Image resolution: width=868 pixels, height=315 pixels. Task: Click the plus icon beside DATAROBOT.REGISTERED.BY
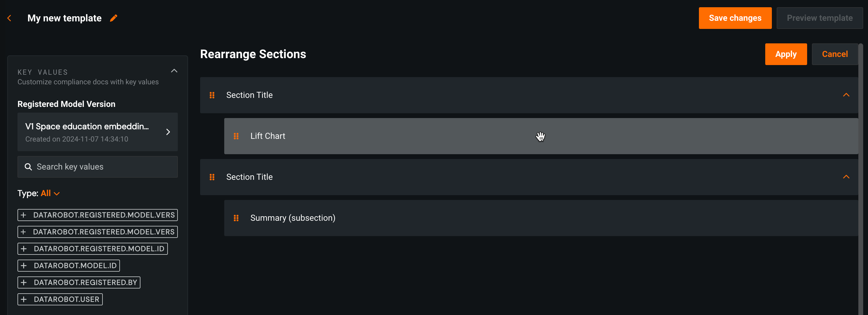coord(24,282)
